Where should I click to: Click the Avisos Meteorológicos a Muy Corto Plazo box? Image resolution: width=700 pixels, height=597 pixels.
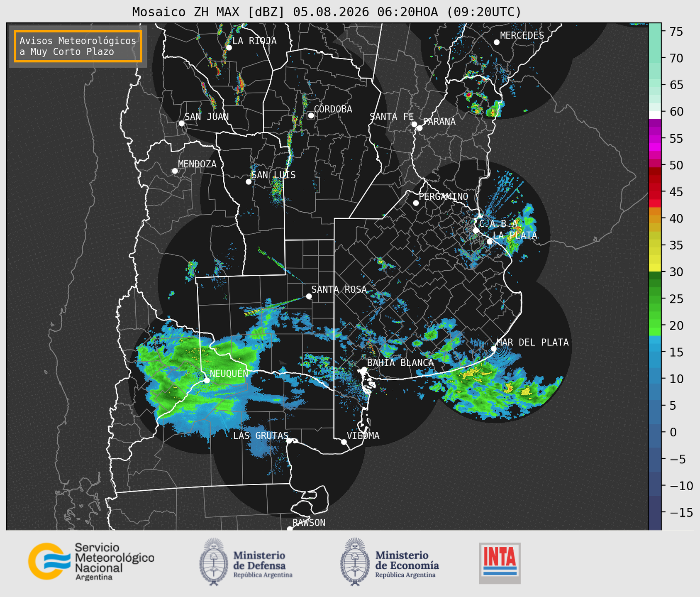point(78,46)
